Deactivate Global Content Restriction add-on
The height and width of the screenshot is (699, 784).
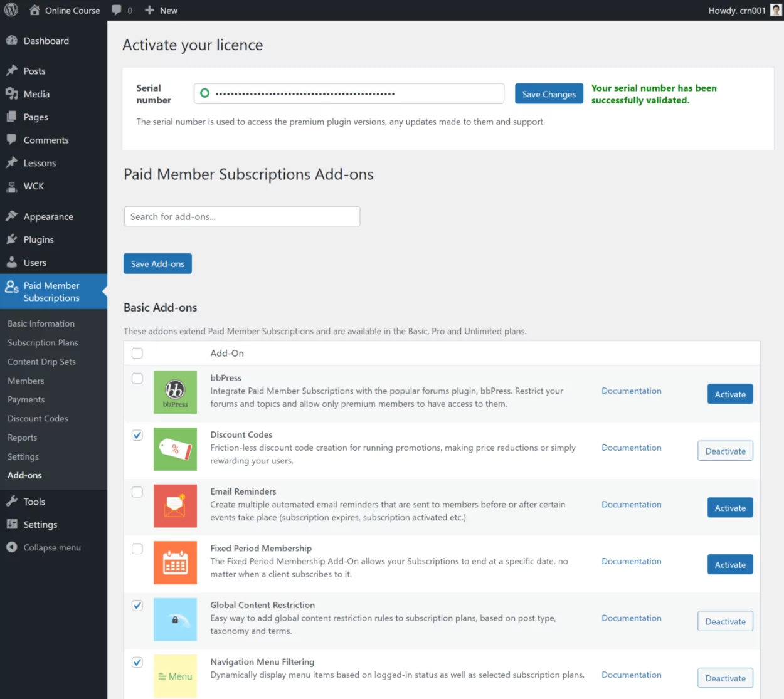pos(725,621)
